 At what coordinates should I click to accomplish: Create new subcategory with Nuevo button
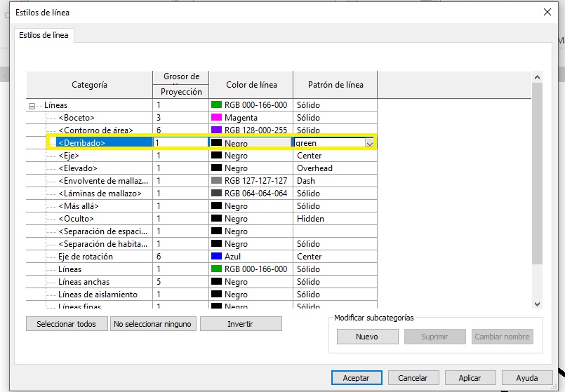point(366,337)
